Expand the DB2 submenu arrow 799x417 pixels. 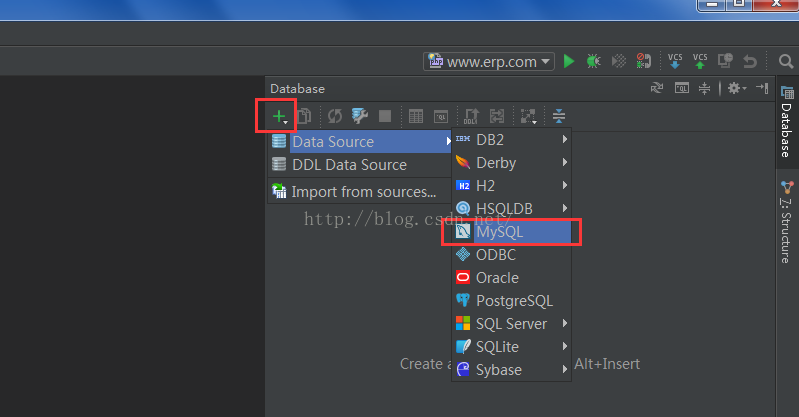click(x=565, y=139)
